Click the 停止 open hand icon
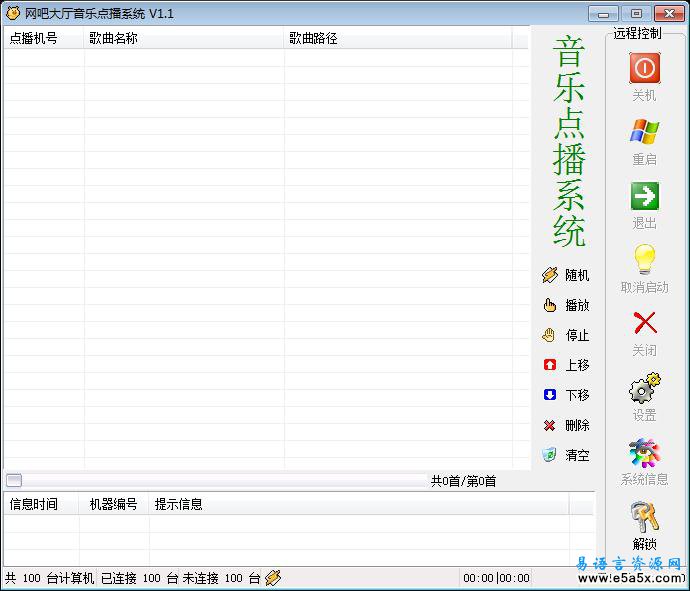The width and height of the screenshot is (690, 591). coord(549,335)
